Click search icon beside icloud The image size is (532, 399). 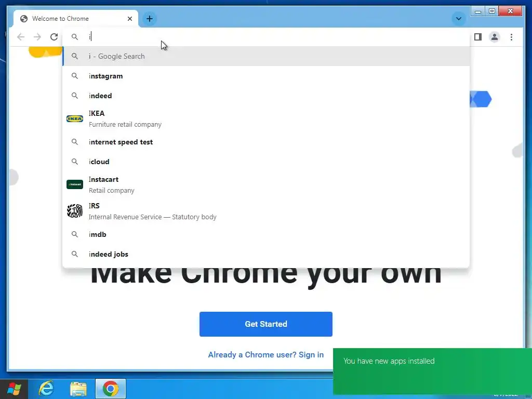point(75,162)
